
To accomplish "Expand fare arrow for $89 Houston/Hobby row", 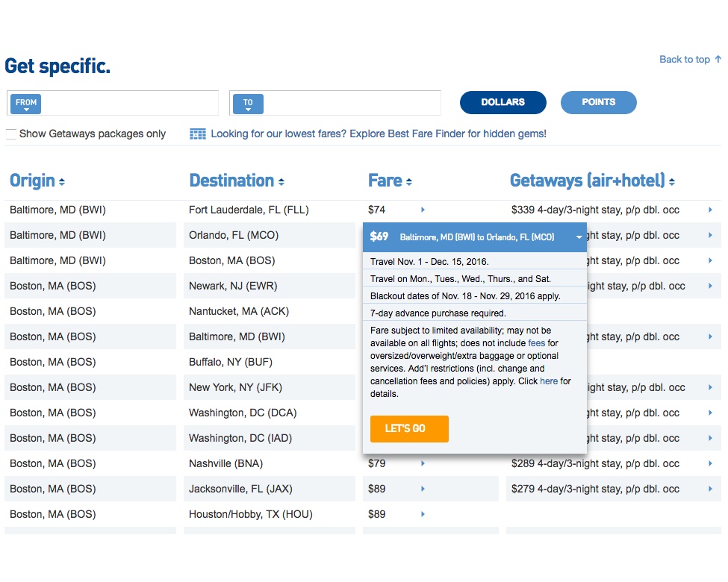I will point(423,515).
